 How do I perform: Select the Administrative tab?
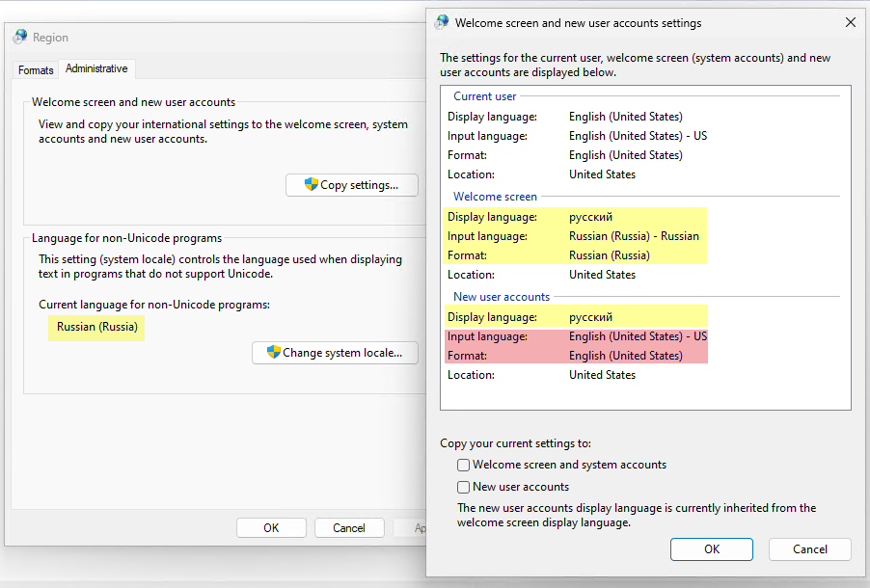[96, 69]
